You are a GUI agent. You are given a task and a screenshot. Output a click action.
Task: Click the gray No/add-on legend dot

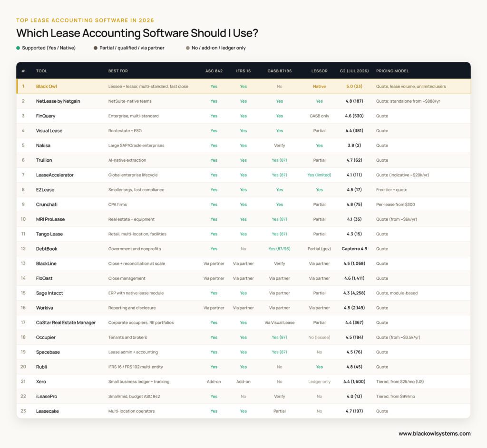(187, 48)
